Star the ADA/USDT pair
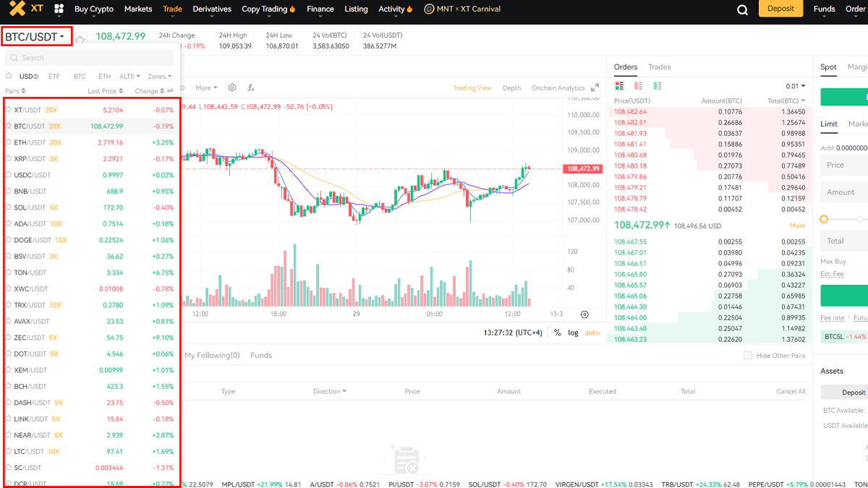 pos(9,223)
